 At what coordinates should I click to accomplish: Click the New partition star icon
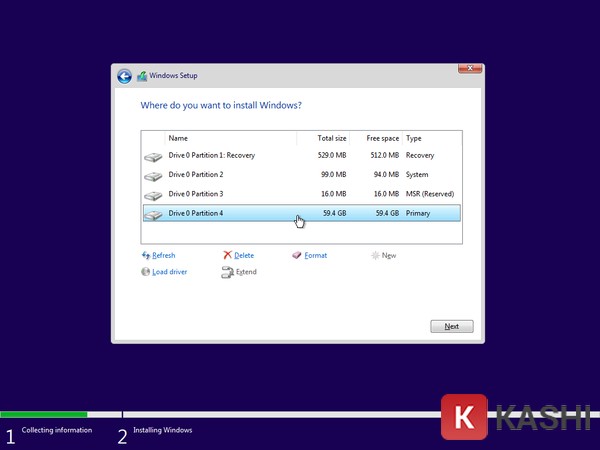375,255
